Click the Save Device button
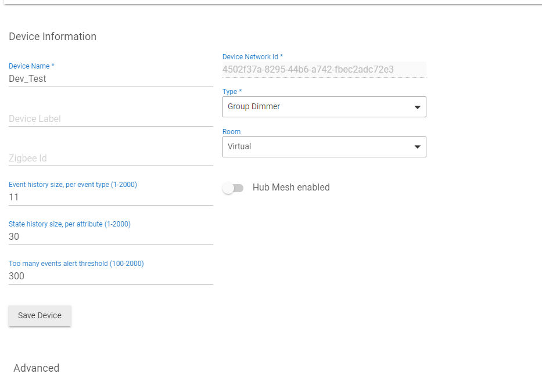This screenshot has width=542, height=392. (x=40, y=315)
